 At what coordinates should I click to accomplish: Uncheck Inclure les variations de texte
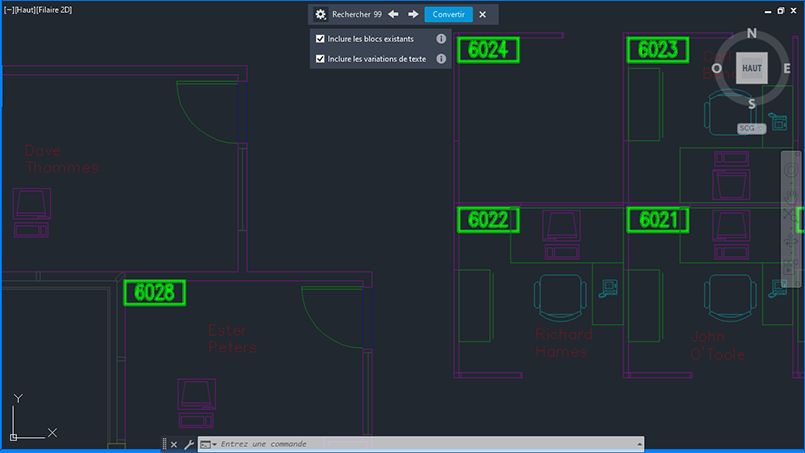(320, 59)
